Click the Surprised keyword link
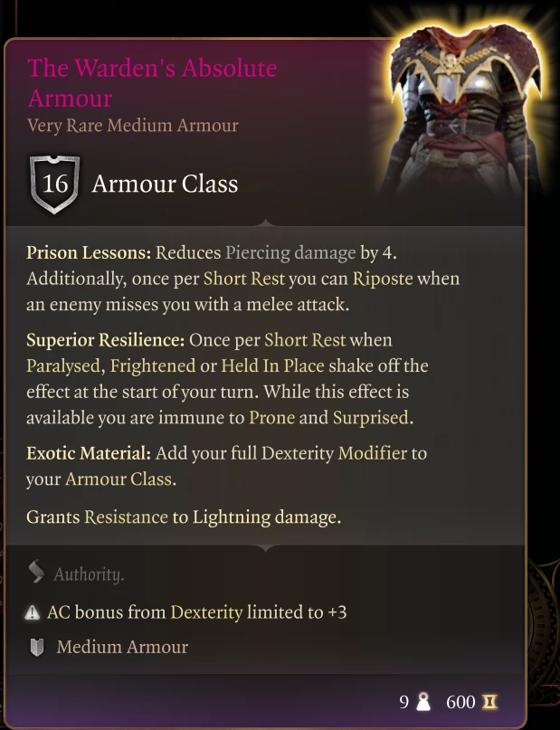 pyautogui.click(x=371, y=418)
